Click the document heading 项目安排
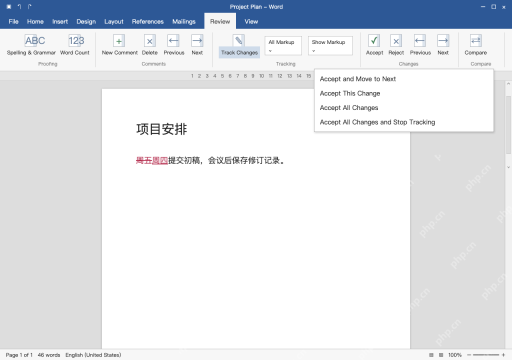512x360 pixels. click(162, 129)
